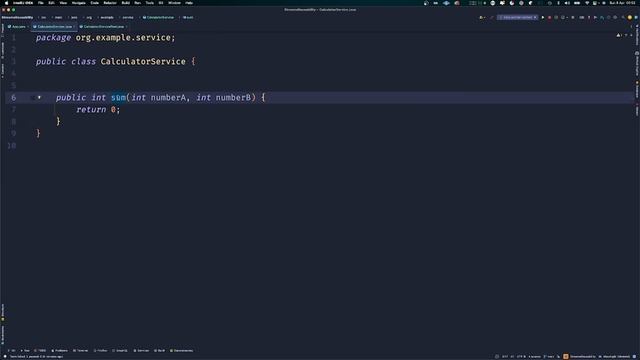
Task: Open the TODO tool window
Action: pyautogui.click(x=40, y=351)
